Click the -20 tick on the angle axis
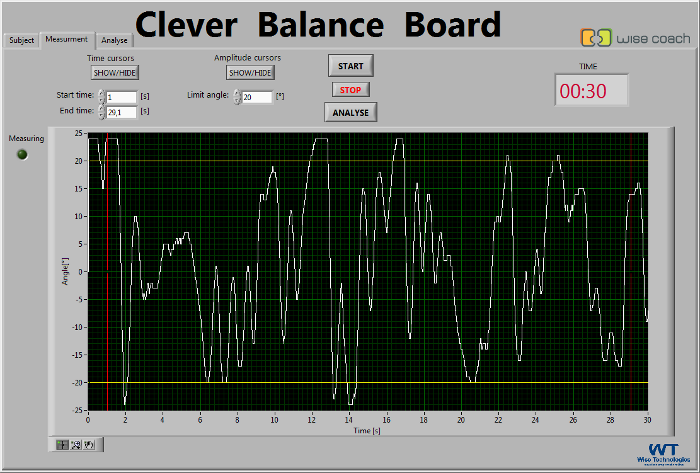700x473 pixels. 77,382
